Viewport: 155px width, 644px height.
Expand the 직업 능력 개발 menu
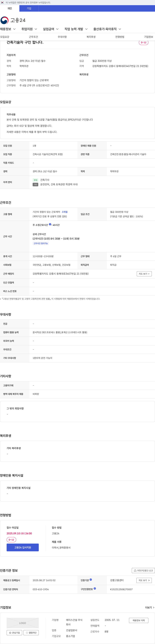click(x=76, y=29)
